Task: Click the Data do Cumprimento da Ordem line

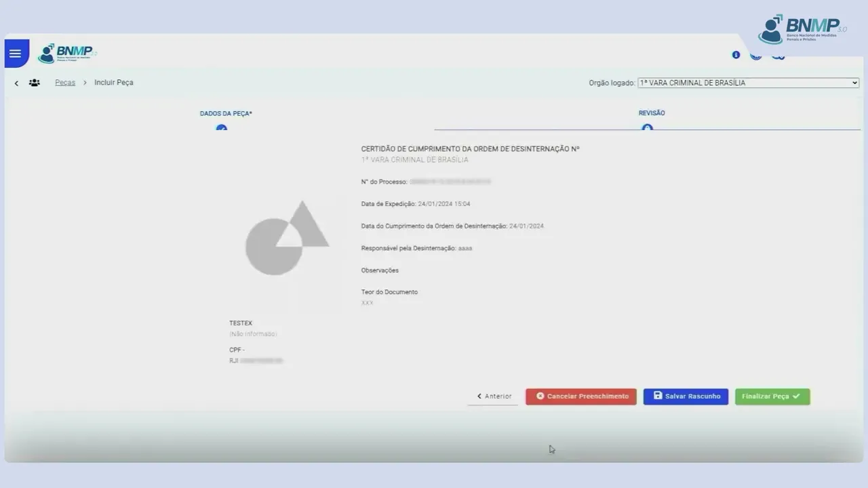Action: [452, 226]
